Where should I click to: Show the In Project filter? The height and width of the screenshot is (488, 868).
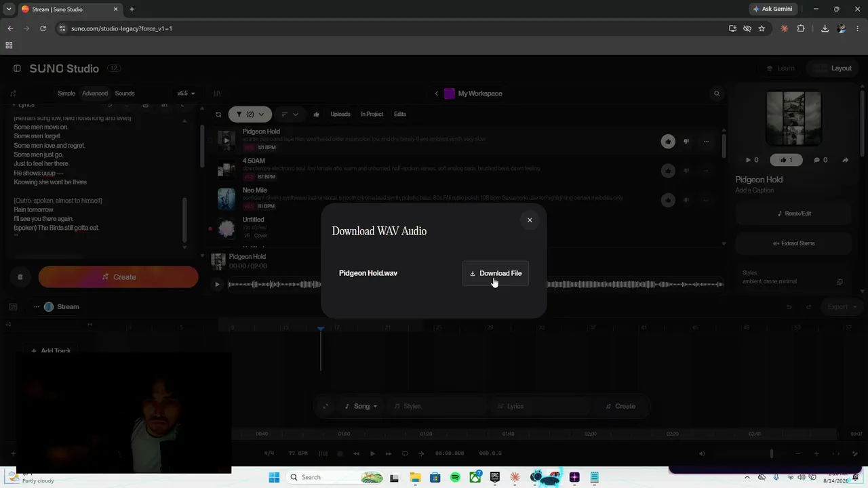pos(372,115)
